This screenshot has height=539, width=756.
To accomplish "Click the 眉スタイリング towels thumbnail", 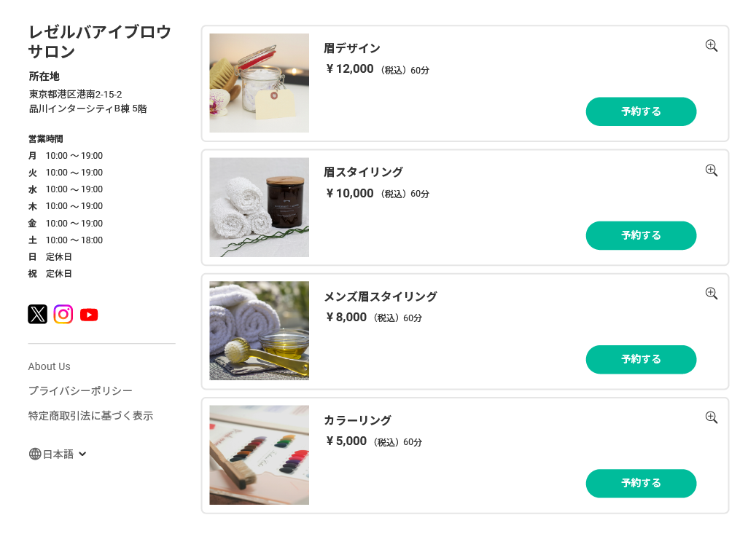I will (x=260, y=207).
